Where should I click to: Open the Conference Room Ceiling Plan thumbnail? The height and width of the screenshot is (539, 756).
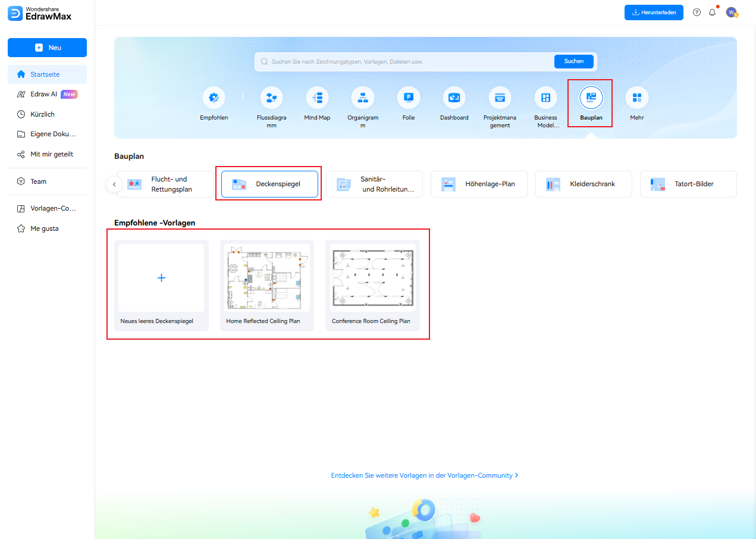click(x=372, y=278)
